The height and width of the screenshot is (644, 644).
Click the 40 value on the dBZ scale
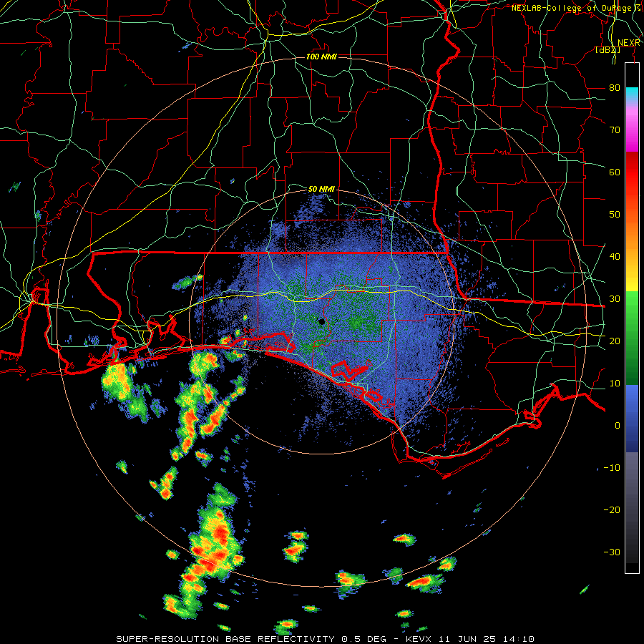(x=615, y=257)
